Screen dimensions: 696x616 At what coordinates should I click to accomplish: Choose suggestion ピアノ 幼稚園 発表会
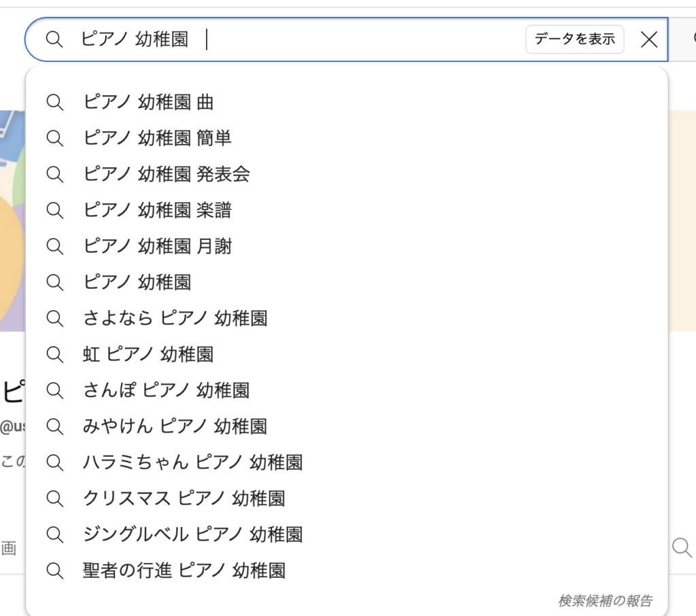[x=347, y=174]
